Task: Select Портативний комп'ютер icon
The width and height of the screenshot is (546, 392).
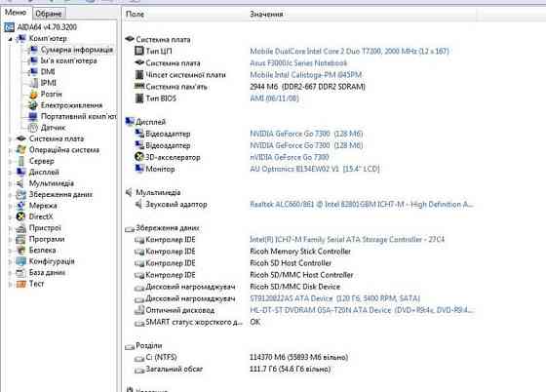Action: (33, 116)
